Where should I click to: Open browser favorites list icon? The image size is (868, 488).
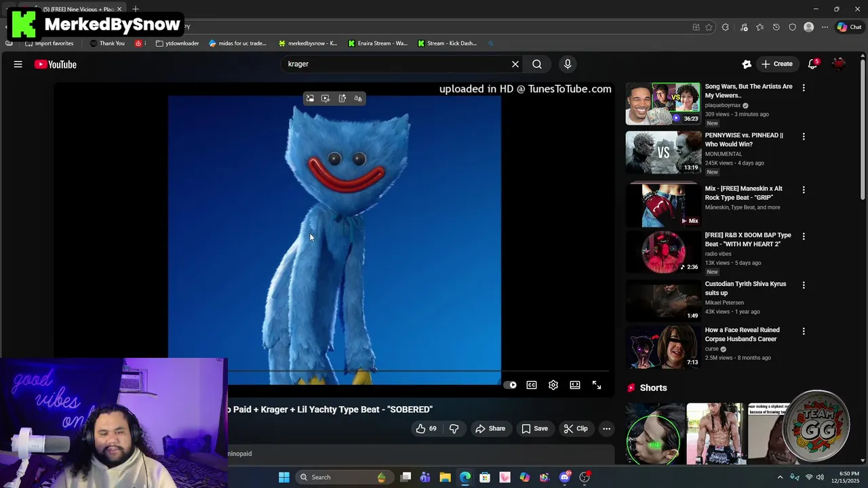click(759, 27)
